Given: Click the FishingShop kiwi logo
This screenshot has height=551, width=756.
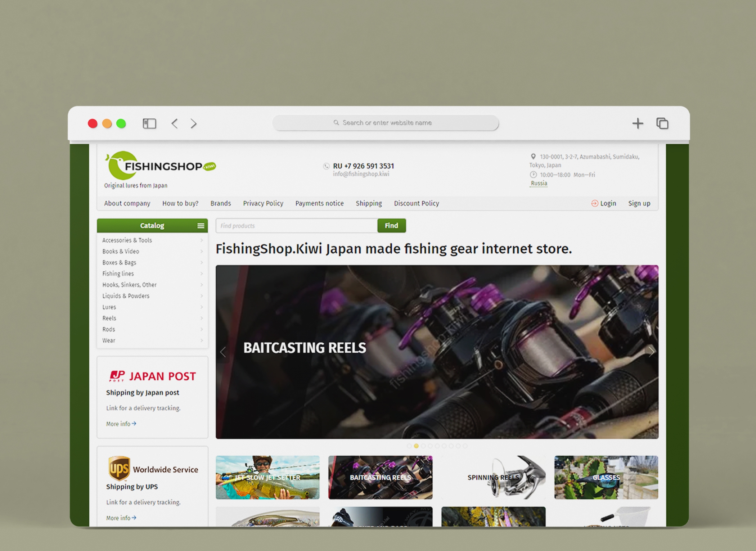Looking at the screenshot, I should [160, 166].
